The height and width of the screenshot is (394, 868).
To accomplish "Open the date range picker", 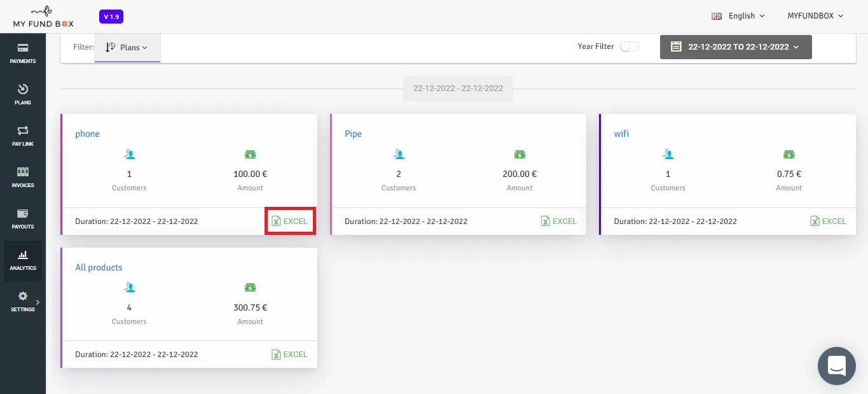I will [x=736, y=47].
